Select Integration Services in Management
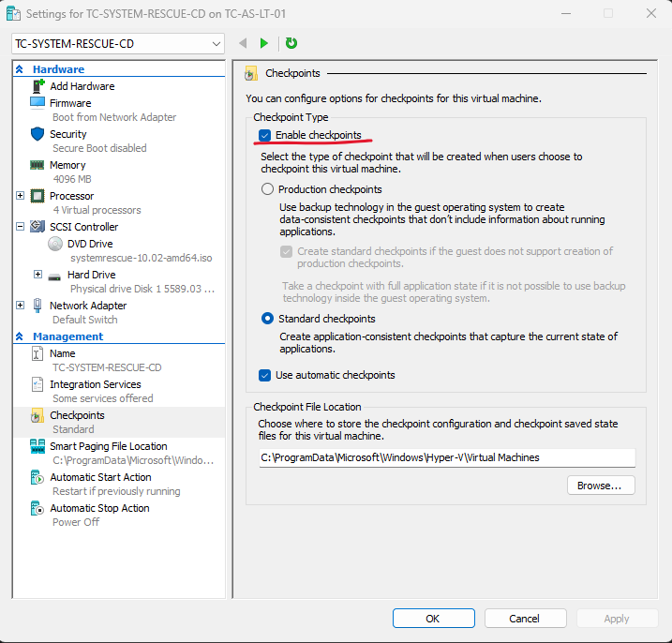 [96, 384]
